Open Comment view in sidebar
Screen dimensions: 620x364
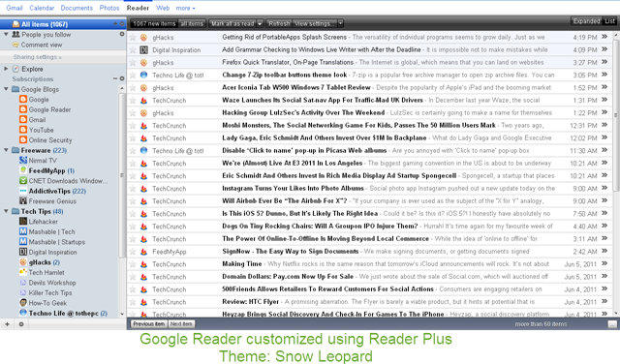[x=41, y=45]
